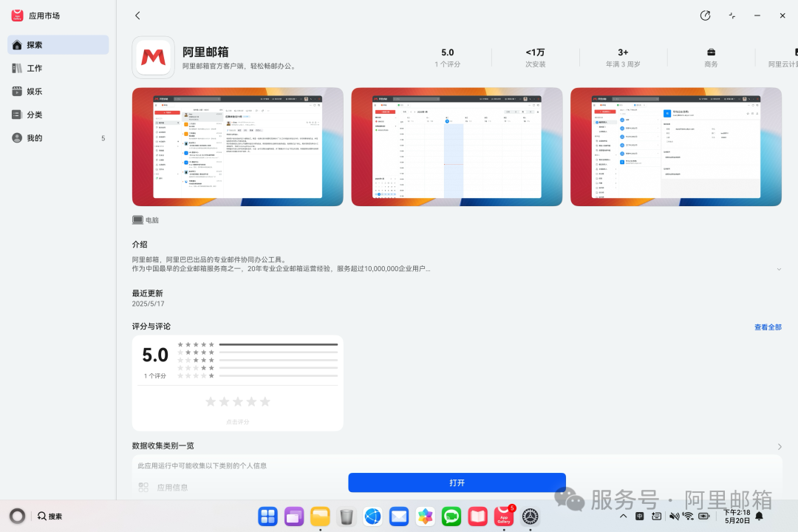
Task: Click the share icon in the title bar
Action: click(705, 15)
